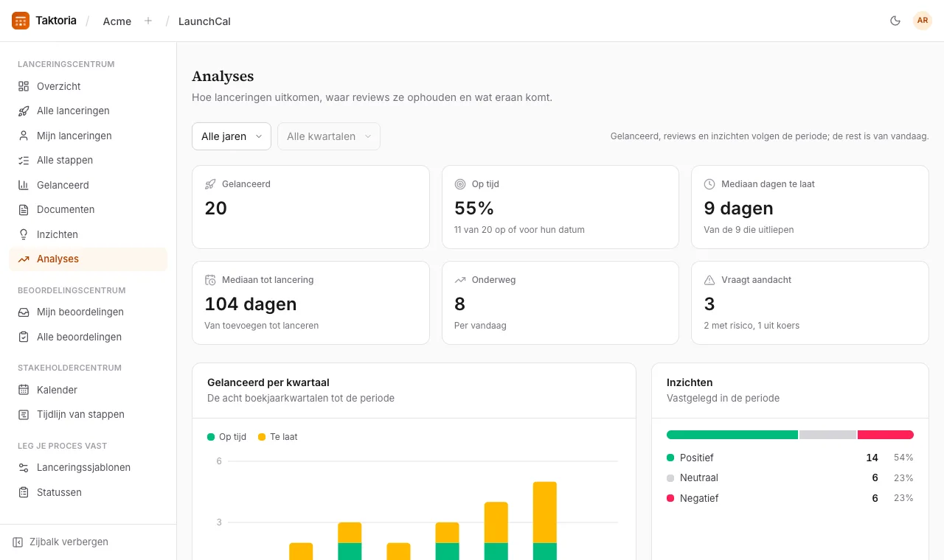This screenshot has width=944, height=560.
Task: Click the bar chart icon beside Gelanceerd
Action: click(24, 185)
